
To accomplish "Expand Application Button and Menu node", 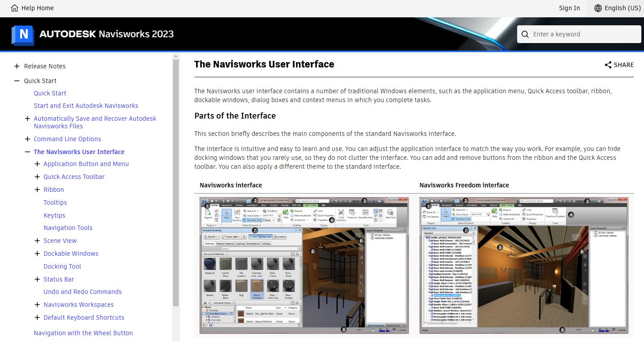I will [37, 164].
